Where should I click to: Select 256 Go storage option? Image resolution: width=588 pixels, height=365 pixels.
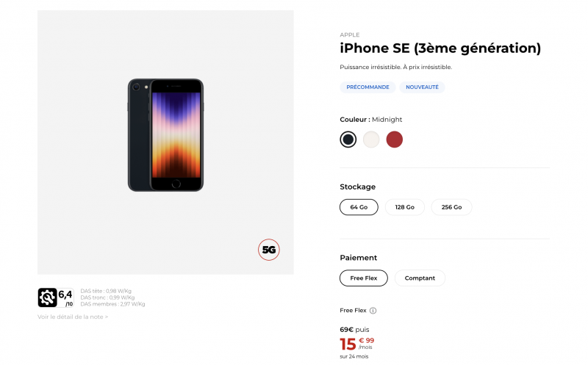click(x=451, y=207)
